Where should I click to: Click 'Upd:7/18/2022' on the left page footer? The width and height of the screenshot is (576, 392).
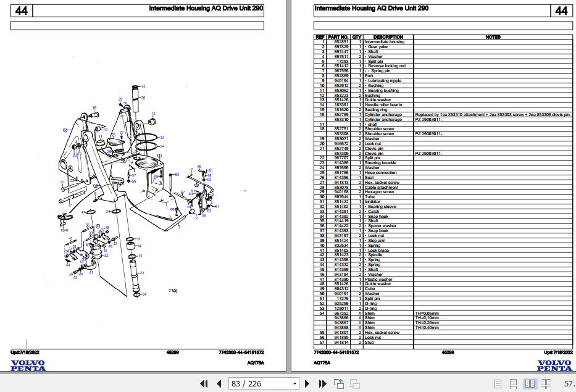pos(25,352)
